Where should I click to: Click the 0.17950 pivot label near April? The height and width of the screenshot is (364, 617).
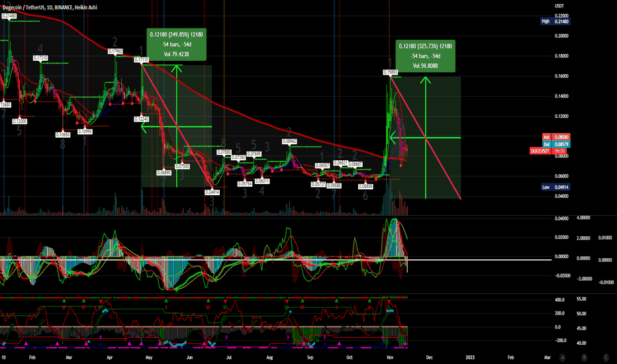coord(115,51)
